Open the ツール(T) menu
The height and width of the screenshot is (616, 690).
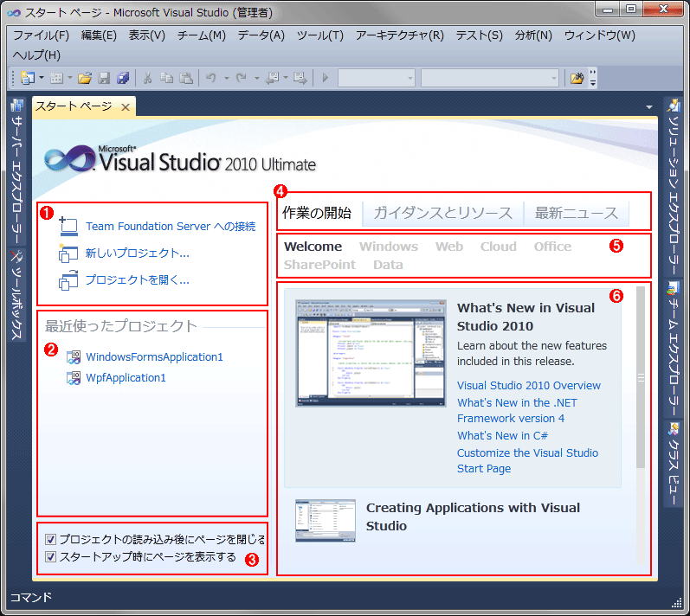[320, 35]
